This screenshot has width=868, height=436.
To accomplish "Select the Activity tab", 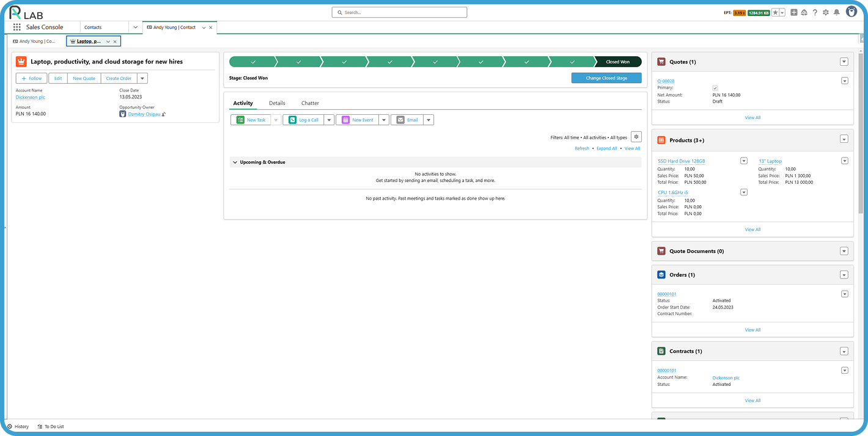I will click(243, 103).
